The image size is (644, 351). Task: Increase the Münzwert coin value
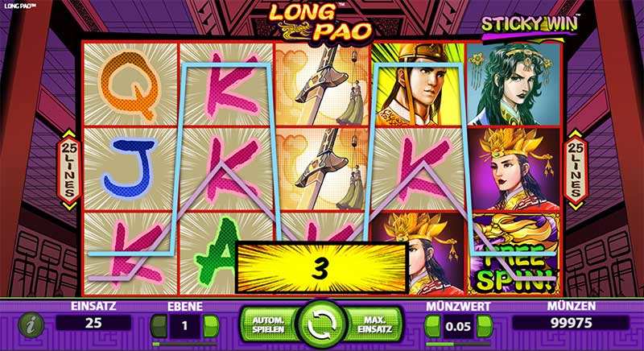(x=485, y=326)
